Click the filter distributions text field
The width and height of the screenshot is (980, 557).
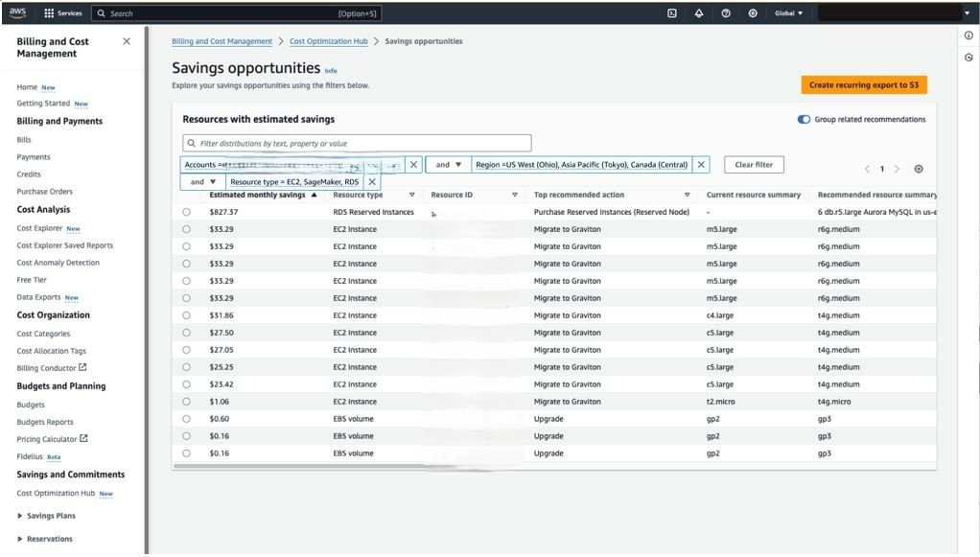pyautogui.click(x=357, y=143)
